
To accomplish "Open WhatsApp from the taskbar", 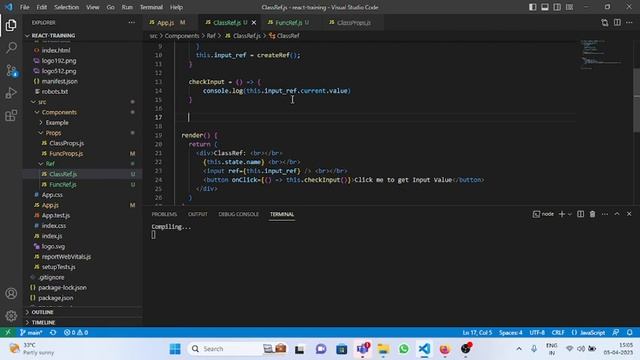I will (404, 349).
